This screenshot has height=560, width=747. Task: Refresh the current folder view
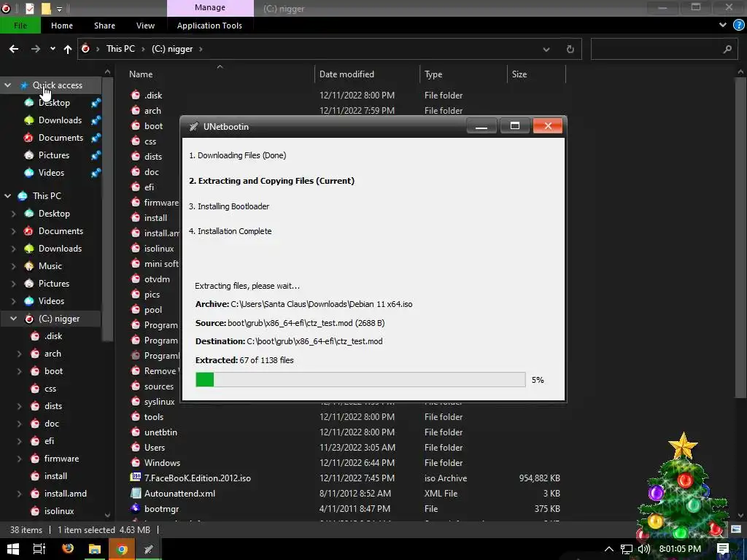coord(570,49)
